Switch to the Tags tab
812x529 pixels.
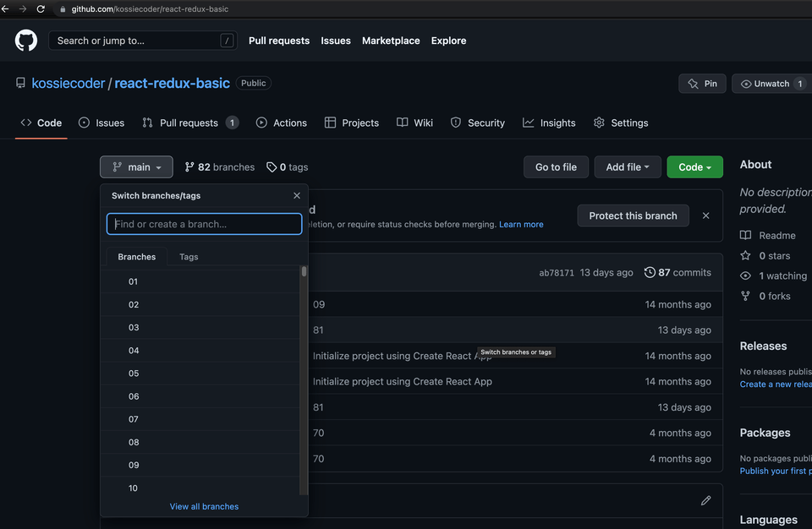pos(189,257)
